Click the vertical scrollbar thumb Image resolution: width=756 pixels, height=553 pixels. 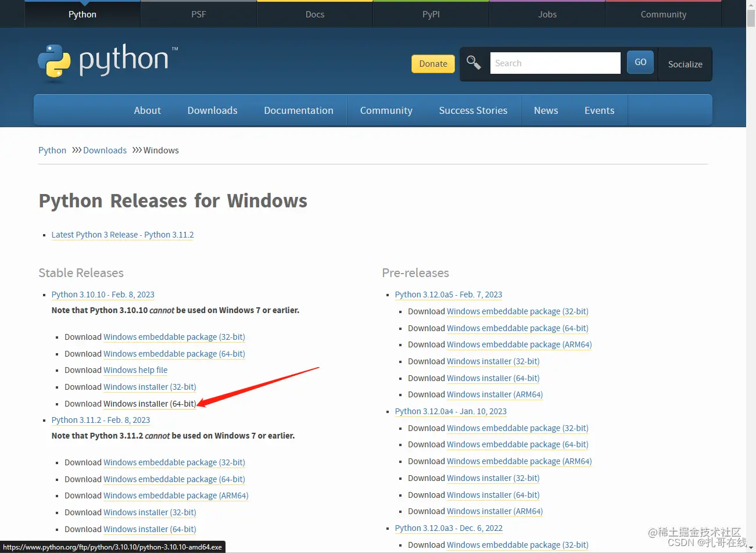(x=751, y=19)
